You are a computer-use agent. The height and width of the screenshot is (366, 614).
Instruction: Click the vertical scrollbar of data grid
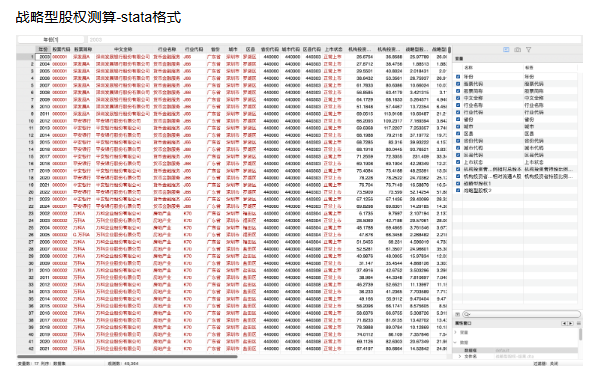tap(450, 50)
